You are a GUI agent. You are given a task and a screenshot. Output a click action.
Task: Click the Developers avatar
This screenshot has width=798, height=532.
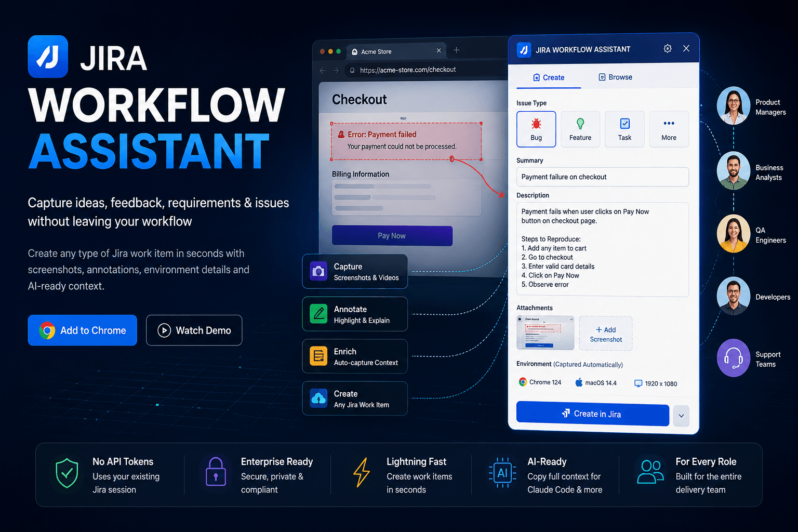[x=734, y=296]
